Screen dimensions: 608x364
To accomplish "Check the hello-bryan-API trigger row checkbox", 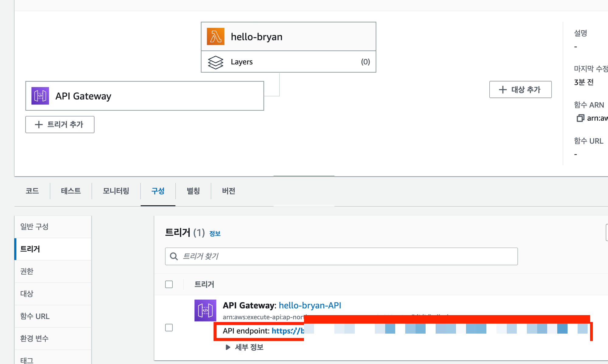I will click(x=169, y=328).
